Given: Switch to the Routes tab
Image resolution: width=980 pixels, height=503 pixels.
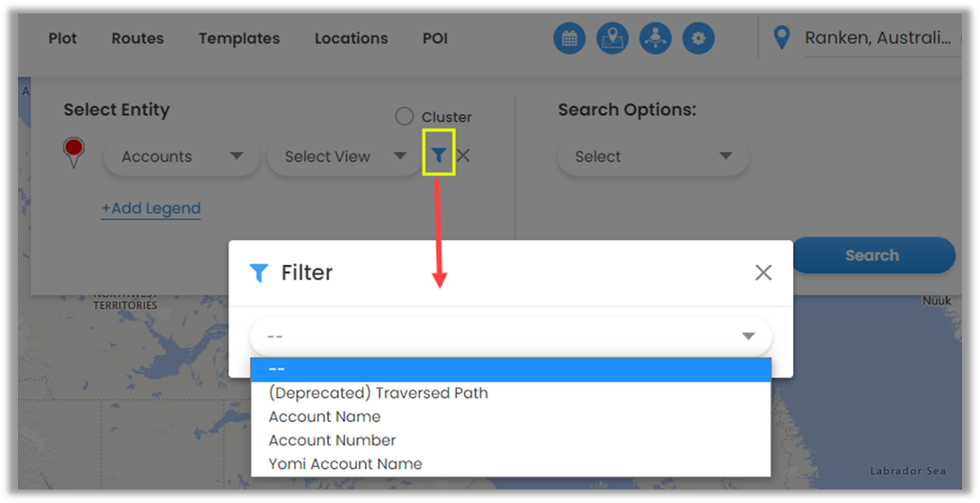Looking at the screenshot, I should 138,39.
